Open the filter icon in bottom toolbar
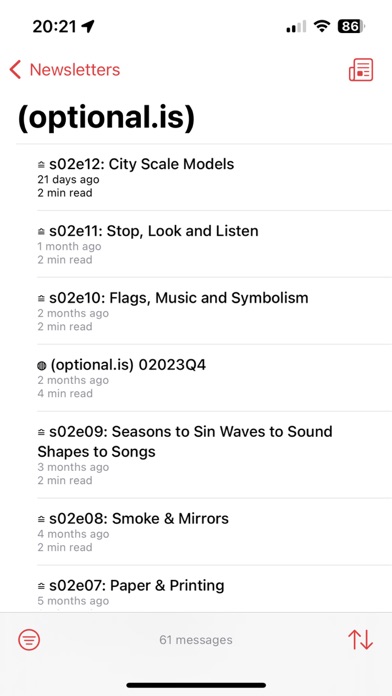 click(x=29, y=640)
